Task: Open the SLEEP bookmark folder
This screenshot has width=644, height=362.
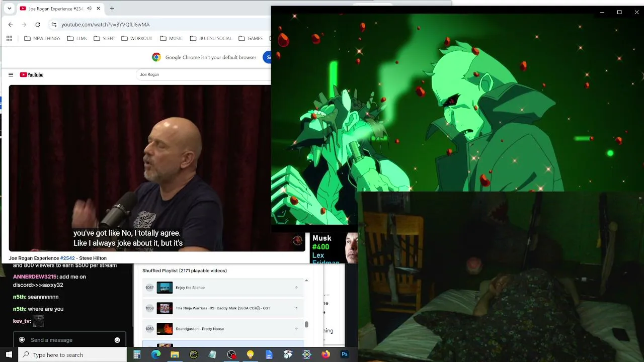Action: [104, 38]
